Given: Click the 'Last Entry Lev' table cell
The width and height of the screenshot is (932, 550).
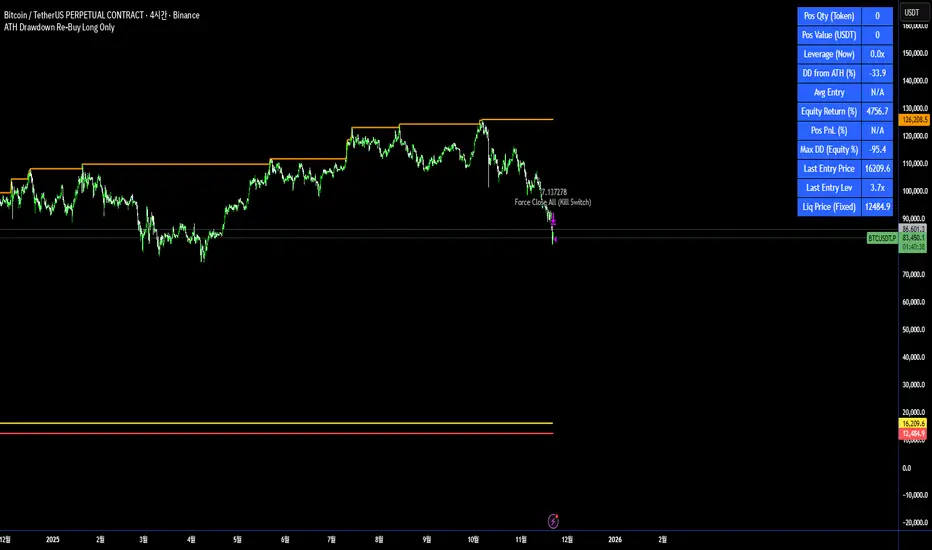Looking at the screenshot, I should 829,187.
